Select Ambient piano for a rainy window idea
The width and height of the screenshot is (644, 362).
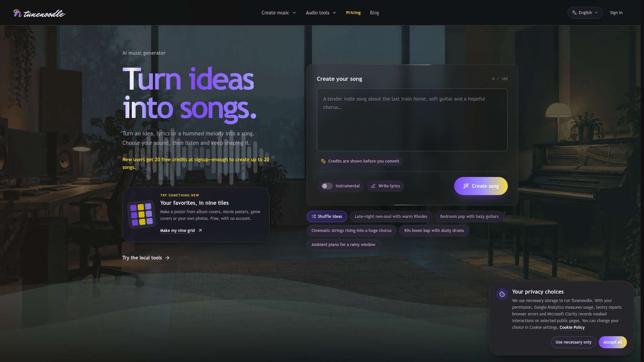point(343,245)
